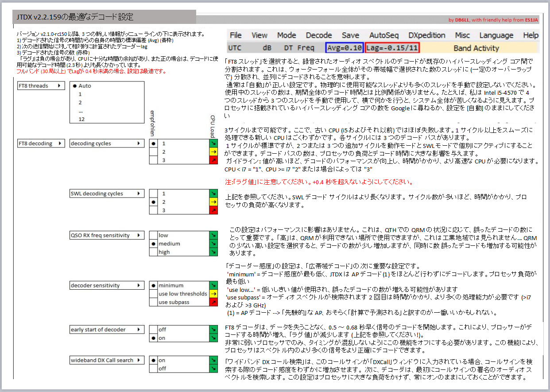The height and width of the screenshot is (392, 550).
Task: Click the Freq column header
Action: 306,48
